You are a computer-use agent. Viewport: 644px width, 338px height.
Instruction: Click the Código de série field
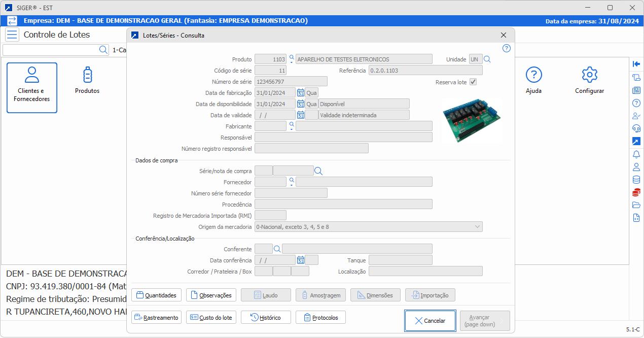[270, 71]
